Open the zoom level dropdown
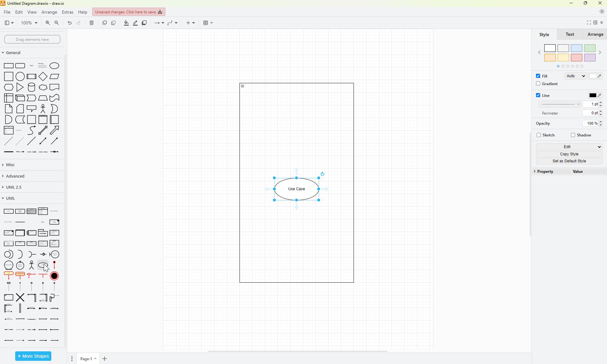 click(28, 23)
